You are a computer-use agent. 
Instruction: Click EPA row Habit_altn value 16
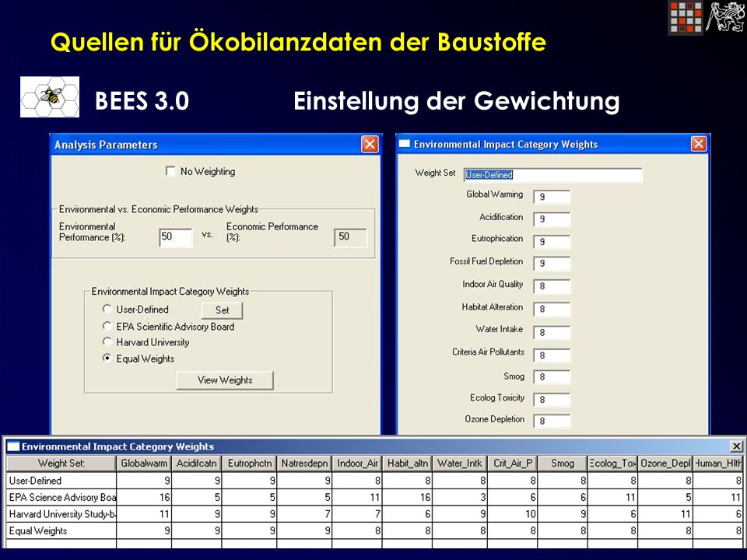coord(407,497)
